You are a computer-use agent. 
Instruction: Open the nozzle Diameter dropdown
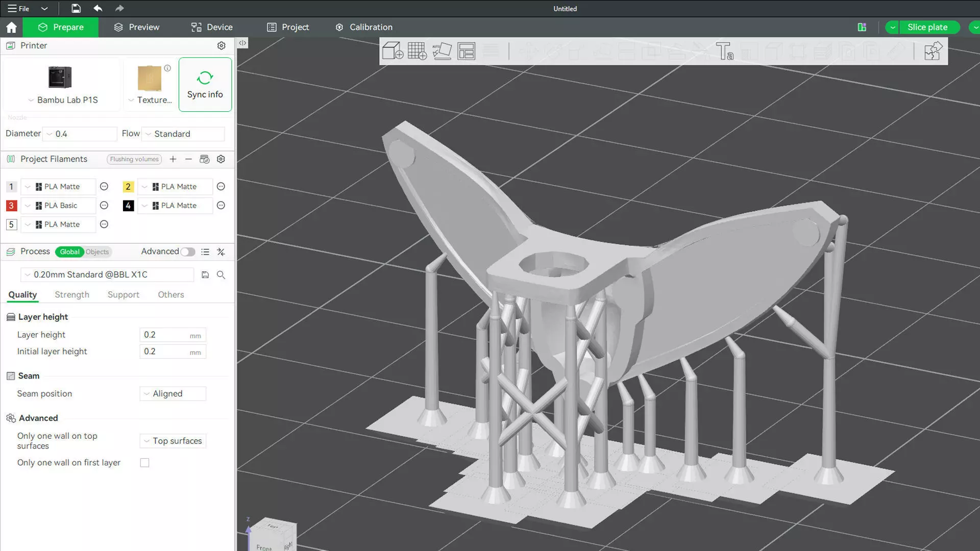click(x=80, y=134)
